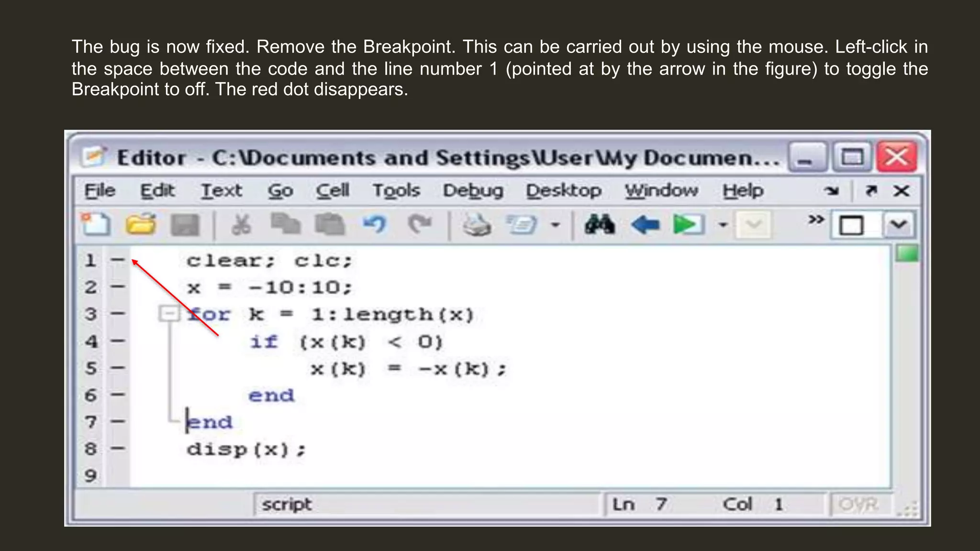The width and height of the screenshot is (980, 551).
Task: Open the Go menu
Action: [x=280, y=191]
